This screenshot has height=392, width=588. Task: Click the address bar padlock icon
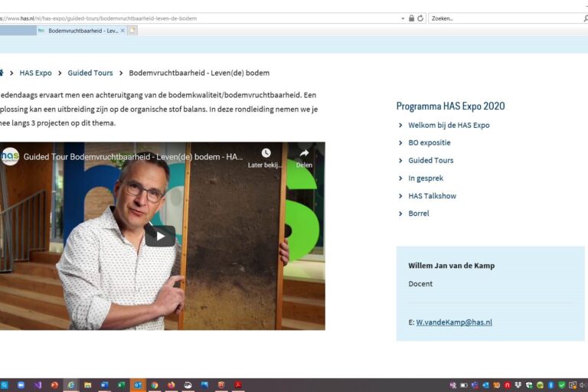(411, 18)
